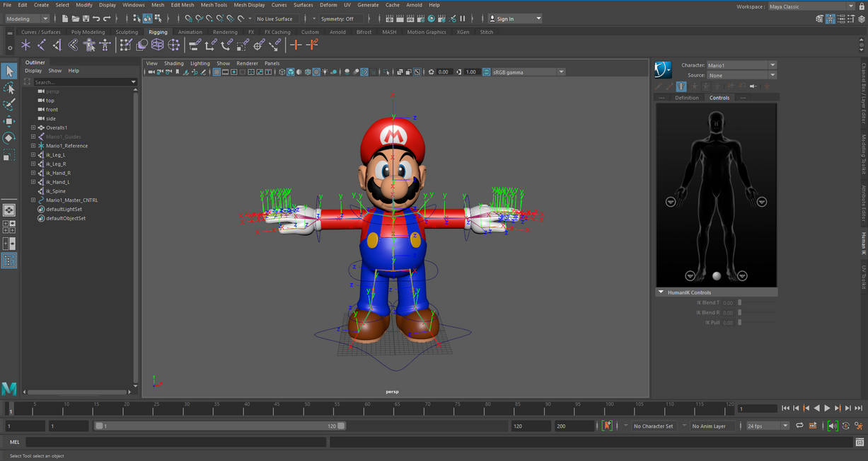Expand the Mario1_Master_CNTRL node
The width and height of the screenshot is (868, 461).
(33, 200)
